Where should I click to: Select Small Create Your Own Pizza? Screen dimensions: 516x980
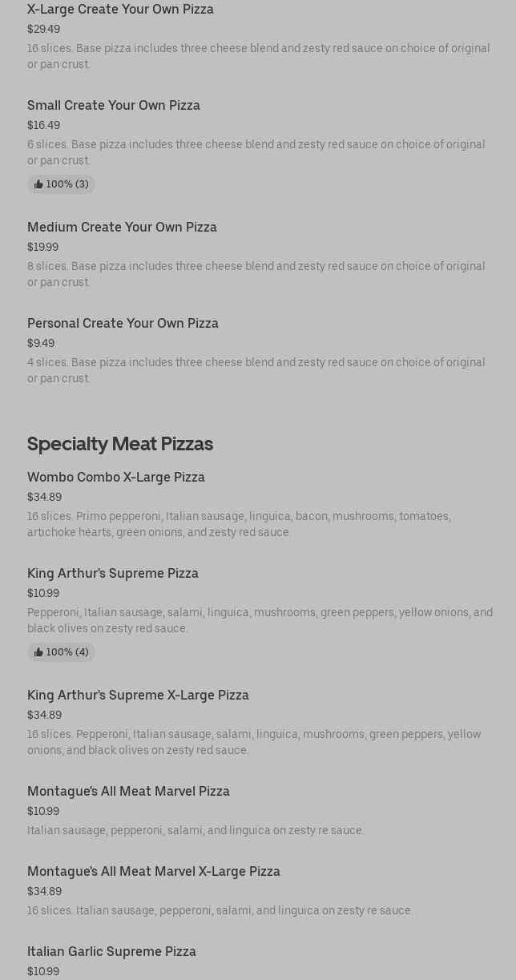[x=114, y=105]
